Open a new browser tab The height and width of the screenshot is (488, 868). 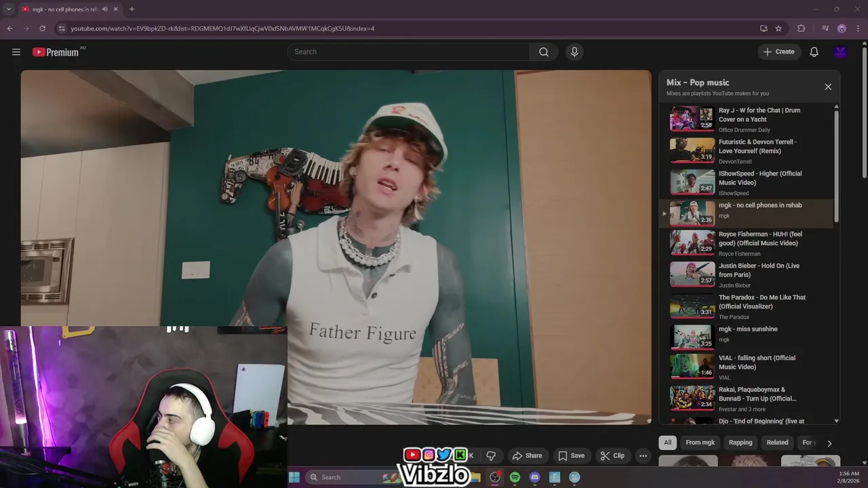[132, 9]
